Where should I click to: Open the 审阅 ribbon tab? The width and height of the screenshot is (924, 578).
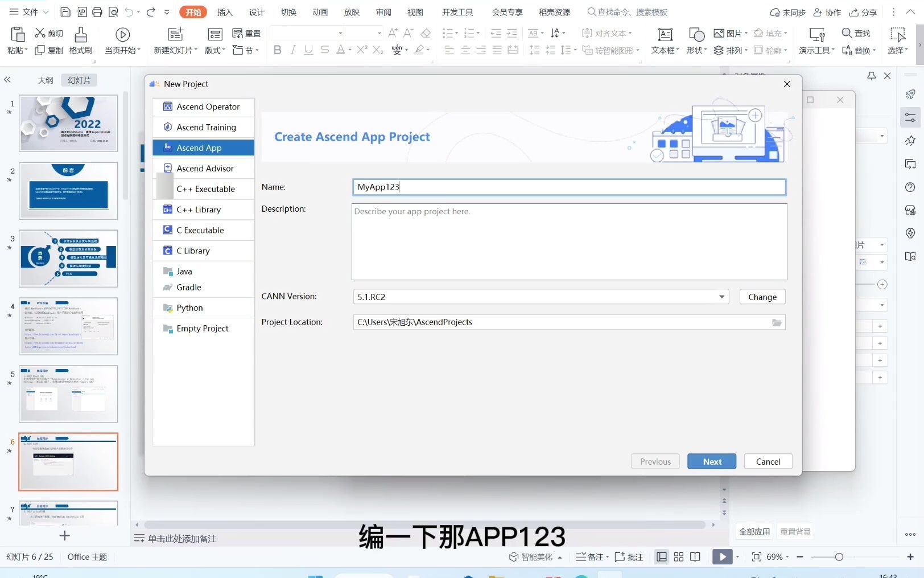tap(383, 12)
